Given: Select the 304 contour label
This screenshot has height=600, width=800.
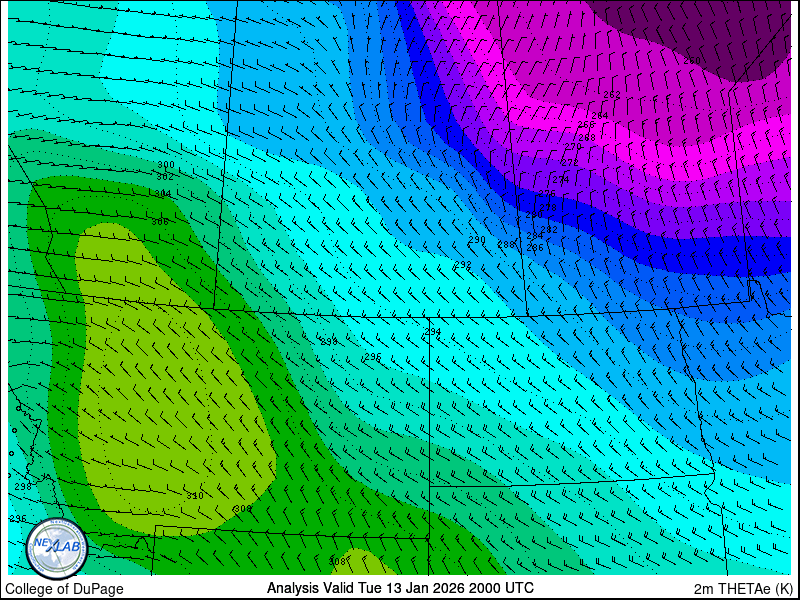Looking at the screenshot, I should tap(163, 193).
